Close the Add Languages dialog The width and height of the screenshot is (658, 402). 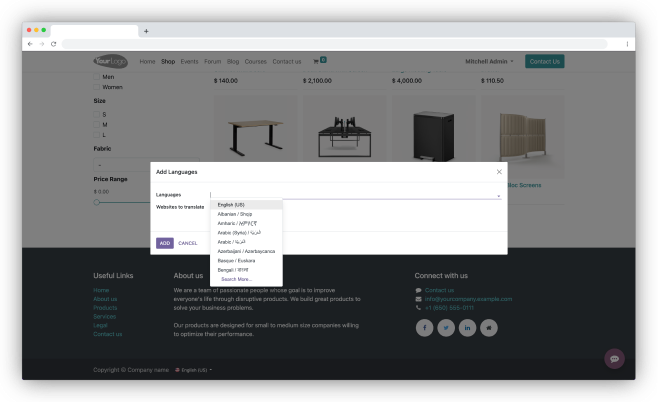click(499, 172)
